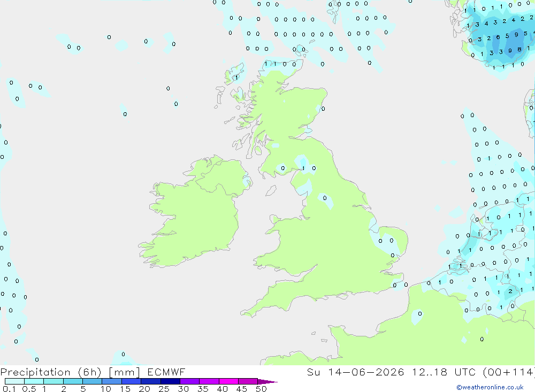
Task: Click the 'Precipitation (6h)' title text
Action: point(51,372)
